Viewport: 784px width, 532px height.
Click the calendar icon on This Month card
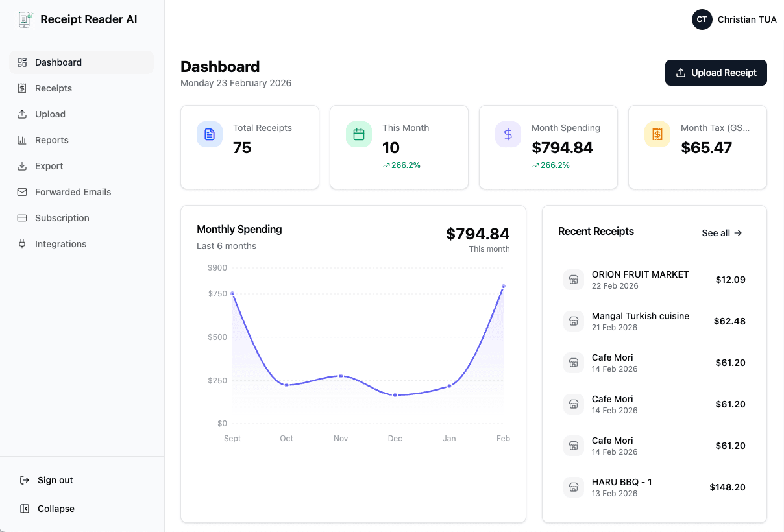coord(358,134)
